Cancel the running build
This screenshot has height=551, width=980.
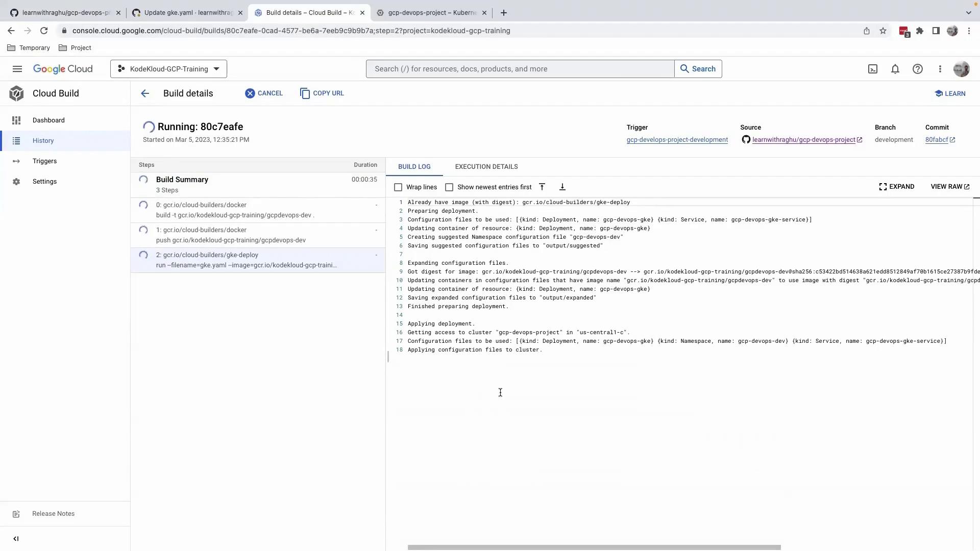tap(263, 93)
